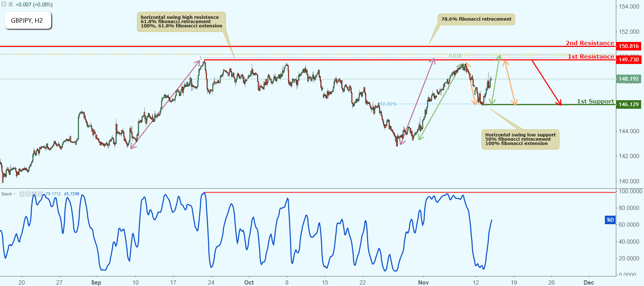Image resolution: width=644 pixels, height=286 pixels.
Task: Open Stoch settings via the gear icon
Action: tap(28, 194)
